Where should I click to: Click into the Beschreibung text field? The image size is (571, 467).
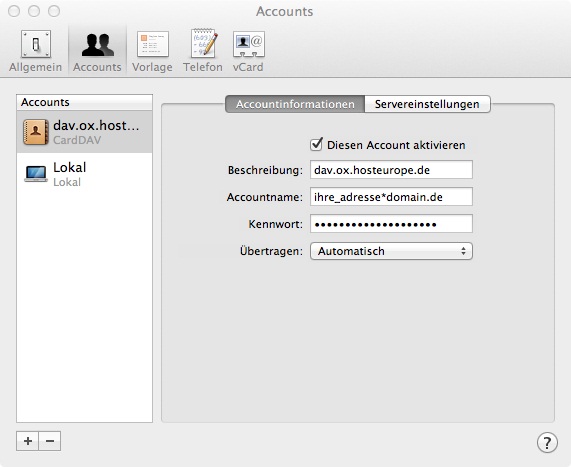click(x=391, y=169)
